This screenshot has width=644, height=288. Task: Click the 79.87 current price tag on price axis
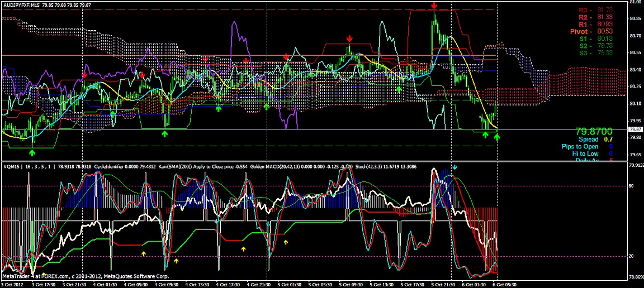632,129
